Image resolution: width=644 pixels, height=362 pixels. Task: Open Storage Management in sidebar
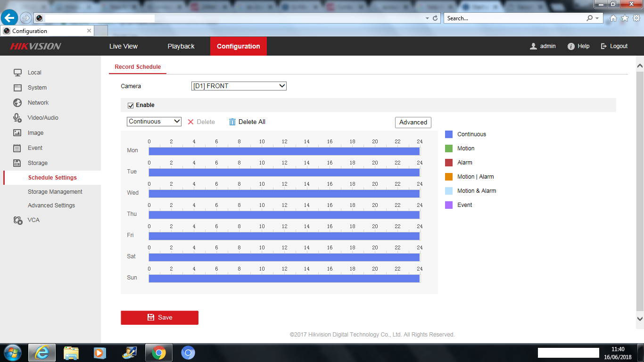tap(55, 192)
